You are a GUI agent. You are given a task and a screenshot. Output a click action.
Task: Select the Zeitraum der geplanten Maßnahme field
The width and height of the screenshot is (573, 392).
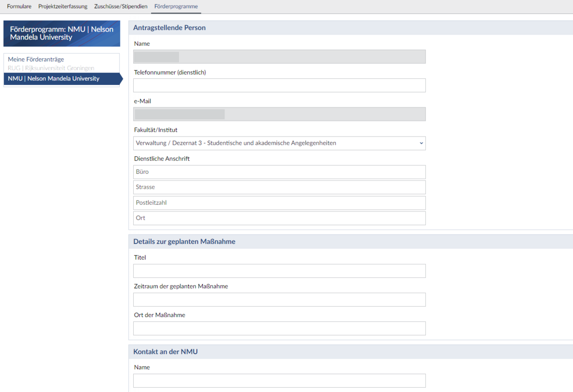click(279, 299)
